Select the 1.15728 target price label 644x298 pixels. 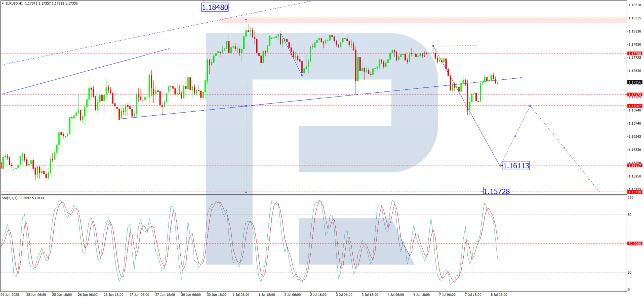pyautogui.click(x=497, y=191)
